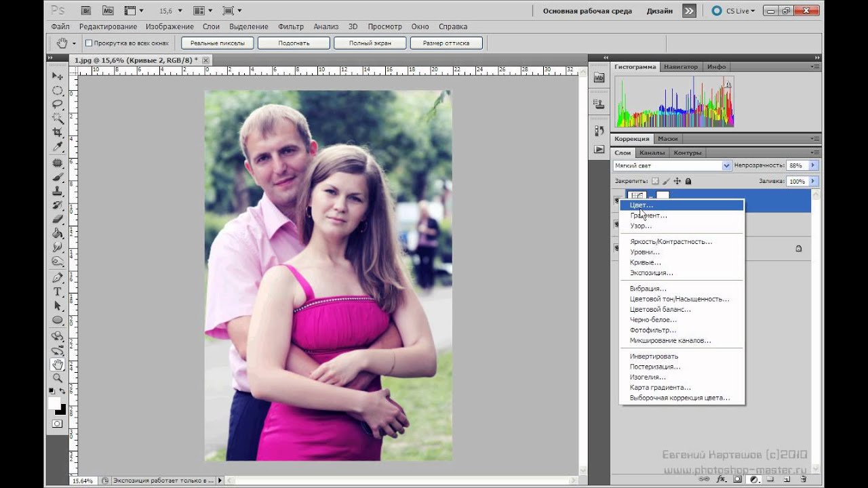Show more workspaces with the double-arrow button
The width and height of the screenshot is (868, 488).
click(689, 11)
